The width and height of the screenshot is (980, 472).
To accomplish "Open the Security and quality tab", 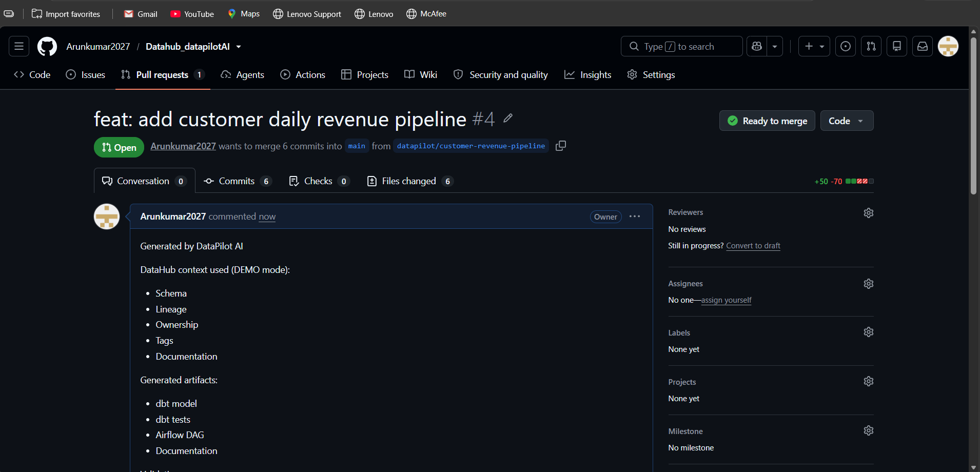I will [501, 75].
